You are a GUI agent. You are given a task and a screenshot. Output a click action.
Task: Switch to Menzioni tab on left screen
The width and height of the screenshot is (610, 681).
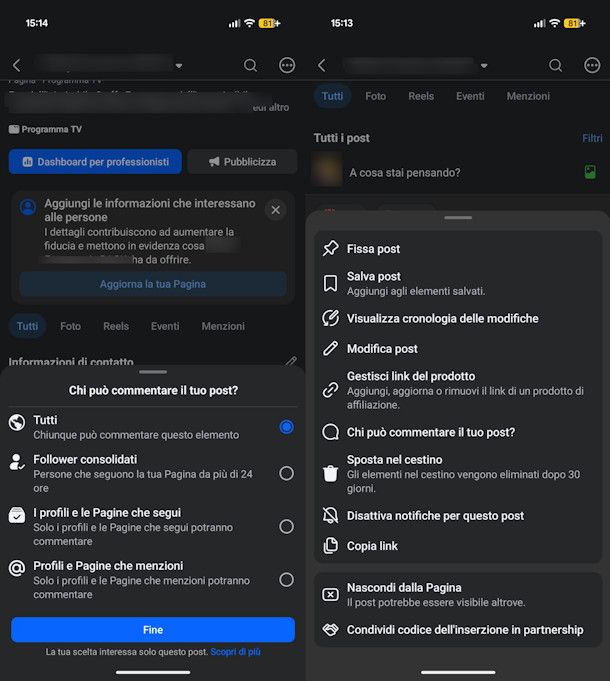[223, 326]
